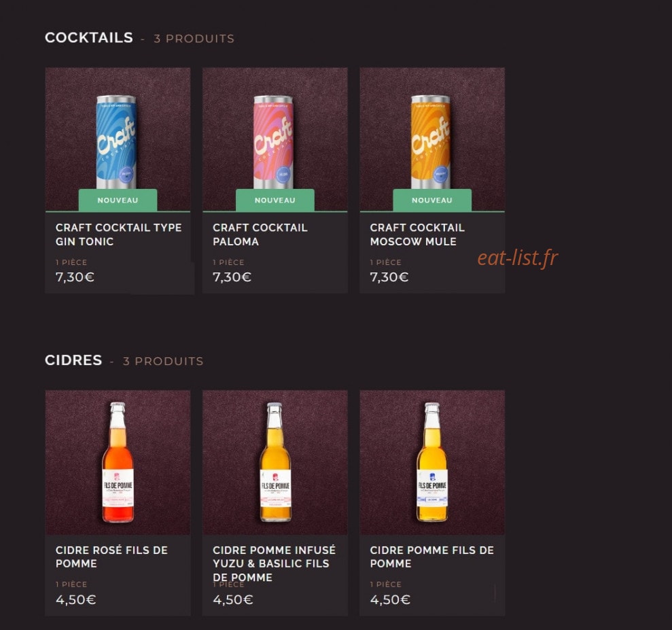The image size is (672, 630).
Task: Click the 4,50€ price of Cidre Rosé
Action: (x=75, y=599)
